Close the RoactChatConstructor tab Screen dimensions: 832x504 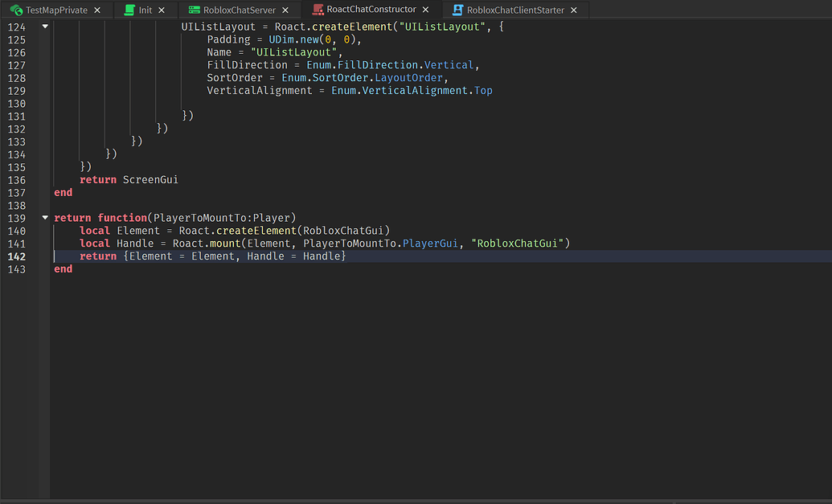(x=426, y=10)
